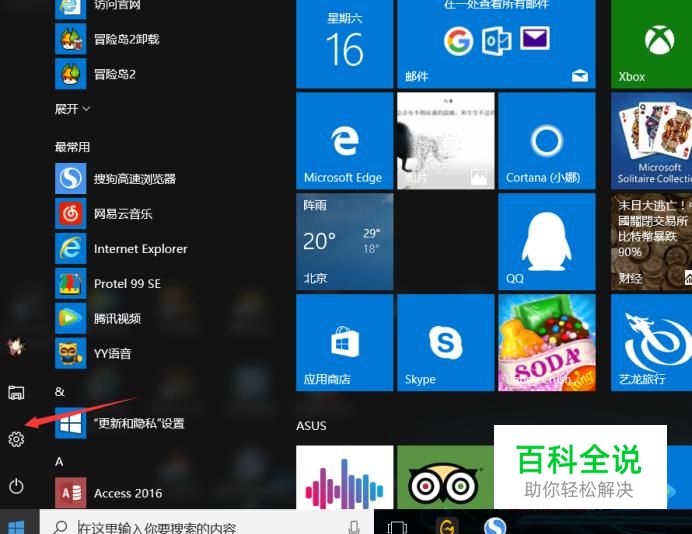Click the A letter index header
Image resolution: width=692 pixels, height=534 pixels.
tap(59, 462)
